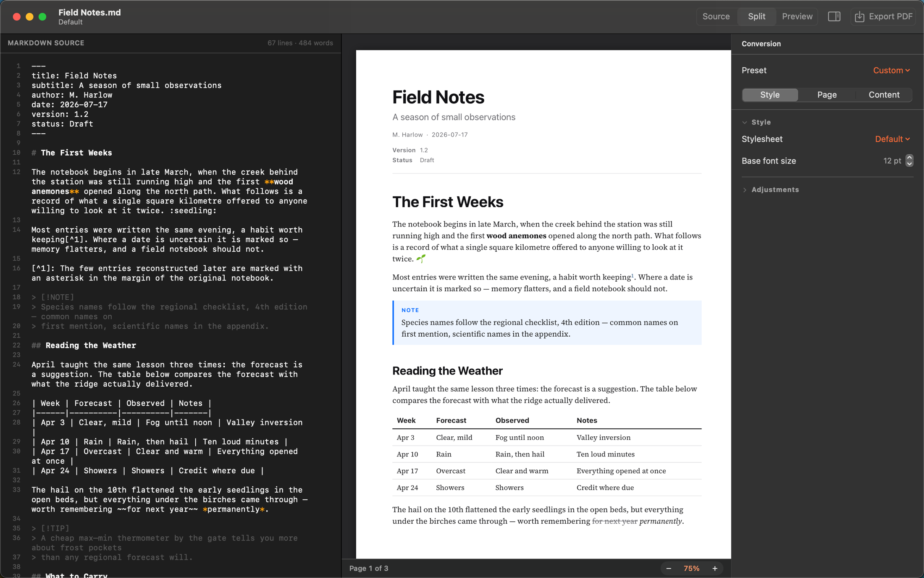Screen dimensions: 924x578
Task: Click source line 'title: Field Notes'
Action: [x=74, y=76]
